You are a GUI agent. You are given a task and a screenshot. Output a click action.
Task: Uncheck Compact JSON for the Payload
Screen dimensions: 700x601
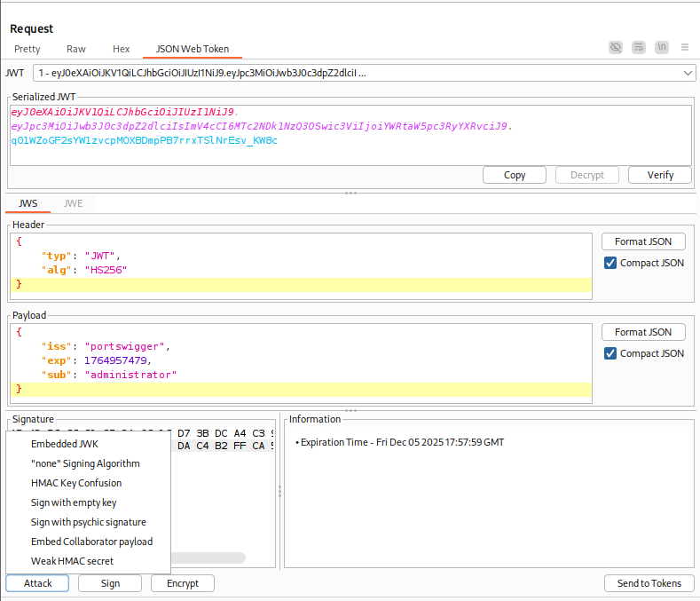(x=610, y=353)
